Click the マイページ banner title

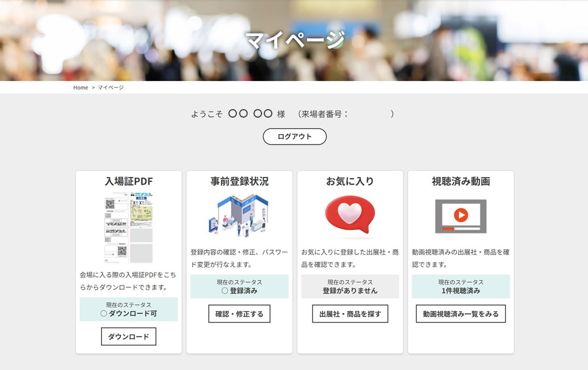(x=295, y=40)
